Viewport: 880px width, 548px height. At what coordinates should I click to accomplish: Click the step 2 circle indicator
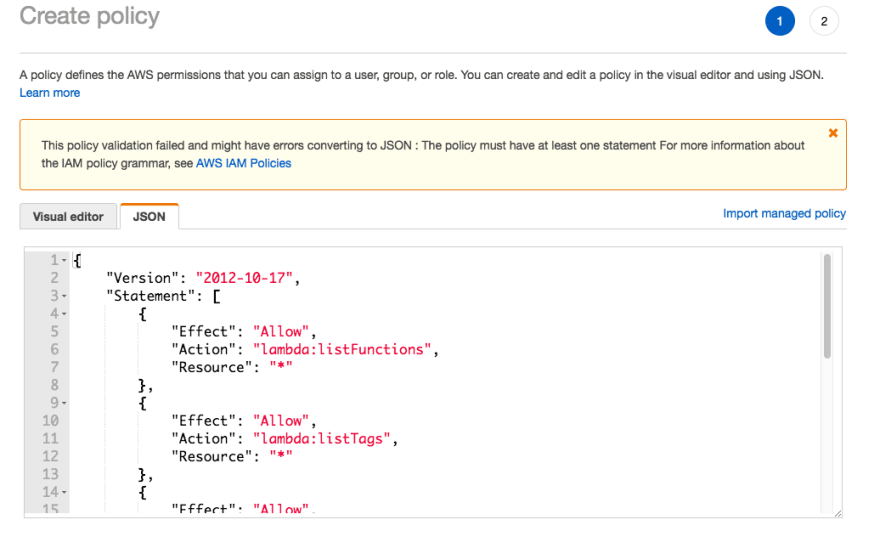click(824, 21)
